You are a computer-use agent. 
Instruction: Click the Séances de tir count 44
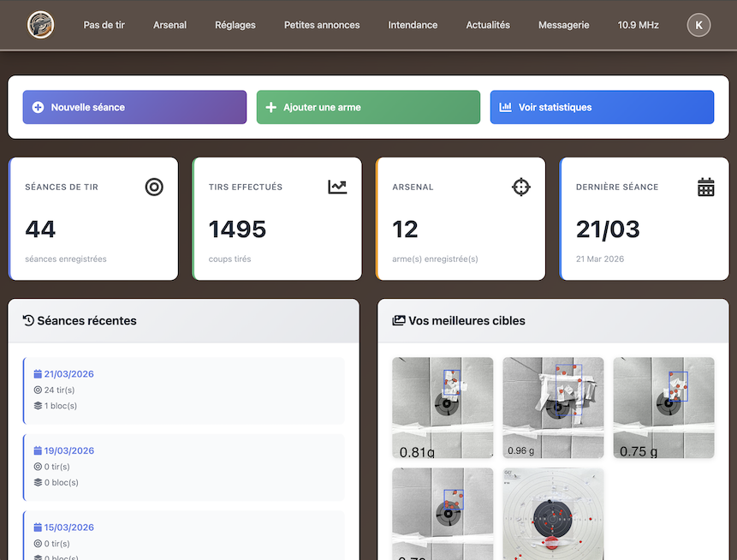point(40,229)
